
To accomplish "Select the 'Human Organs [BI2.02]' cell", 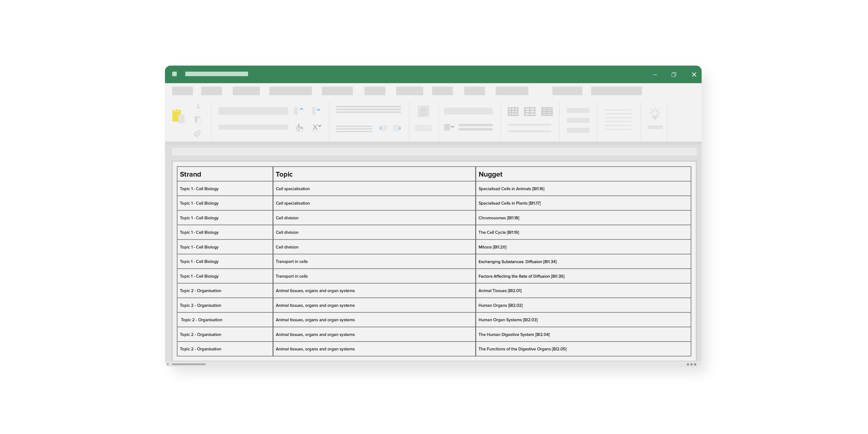I will point(583,305).
